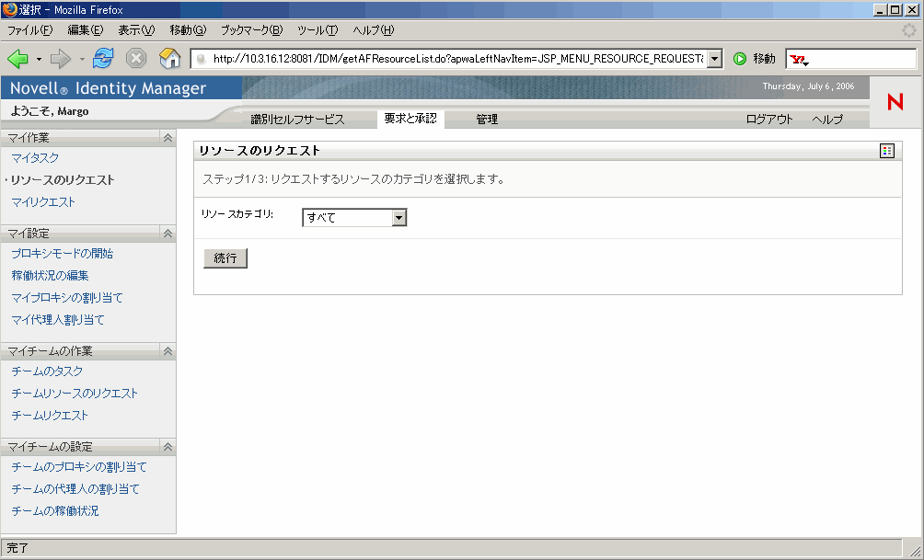Screen dimensions: 924x560
Task: Click inside the browser address bar
Action: (x=442, y=58)
